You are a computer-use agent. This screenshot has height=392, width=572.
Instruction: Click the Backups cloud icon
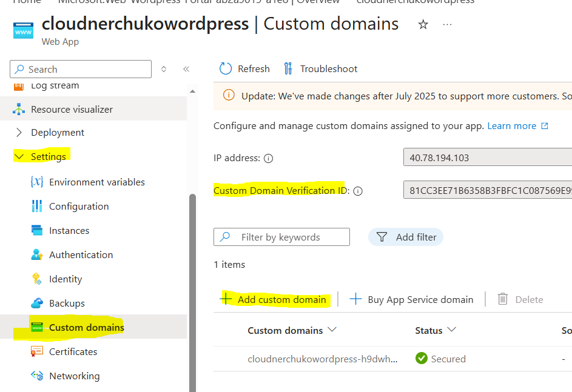point(37,303)
